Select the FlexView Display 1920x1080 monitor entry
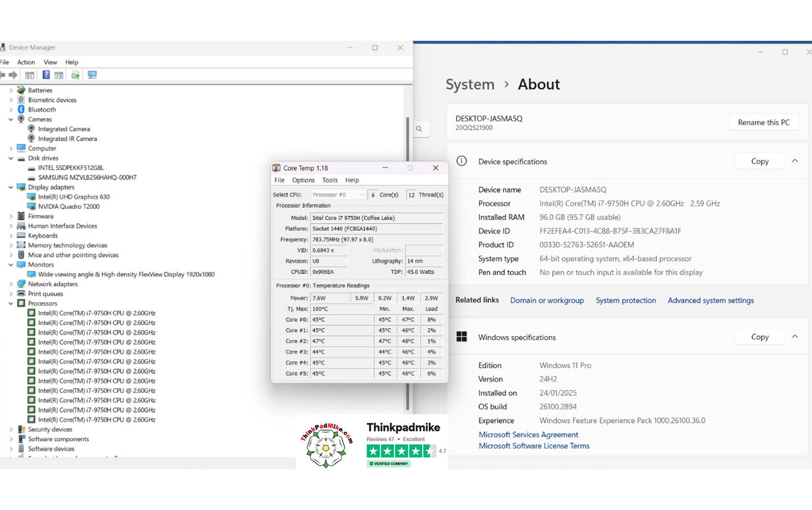Image resolution: width=812 pixels, height=510 pixels. click(126, 275)
